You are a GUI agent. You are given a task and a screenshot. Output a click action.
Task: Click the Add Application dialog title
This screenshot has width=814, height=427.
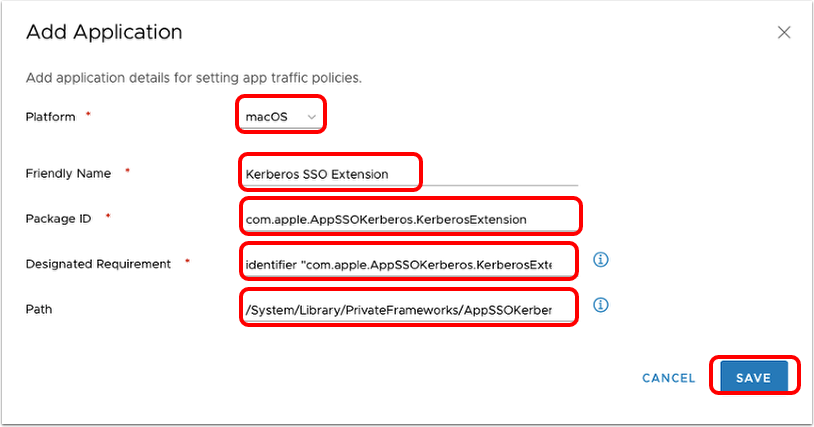pyautogui.click(x=104, y=32)
